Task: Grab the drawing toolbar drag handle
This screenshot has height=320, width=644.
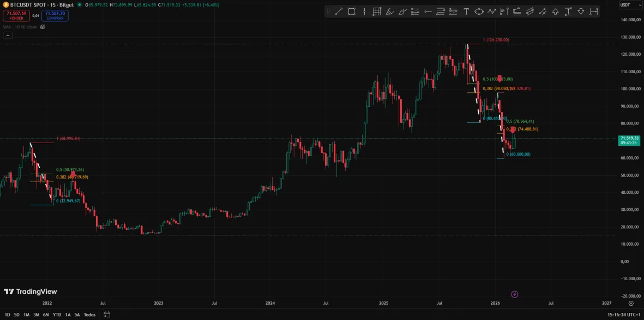Action: [328, 11]
